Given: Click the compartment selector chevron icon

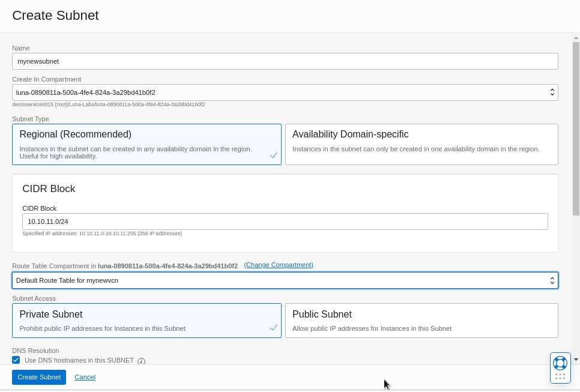Looking at the screenshot, I should tap(552, 92).
